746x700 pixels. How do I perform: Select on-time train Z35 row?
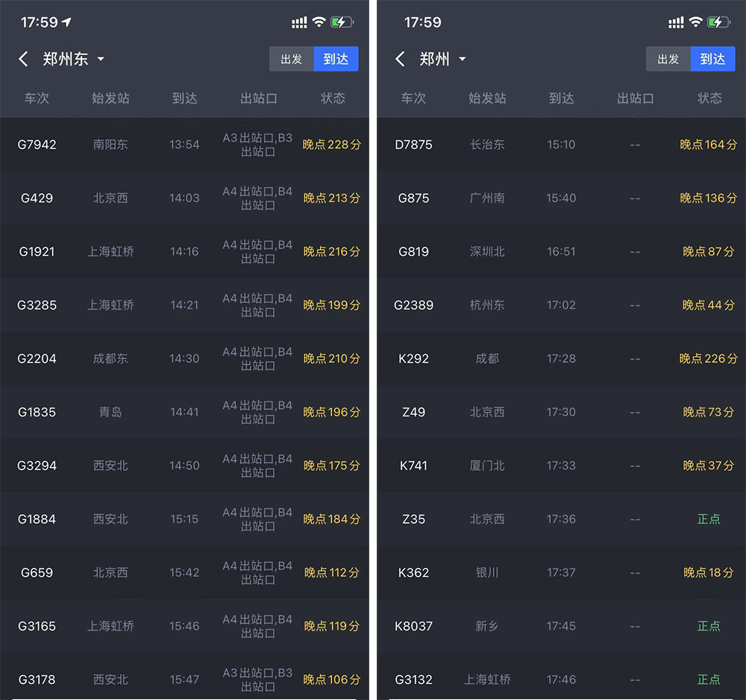click(x=561, y=519)
